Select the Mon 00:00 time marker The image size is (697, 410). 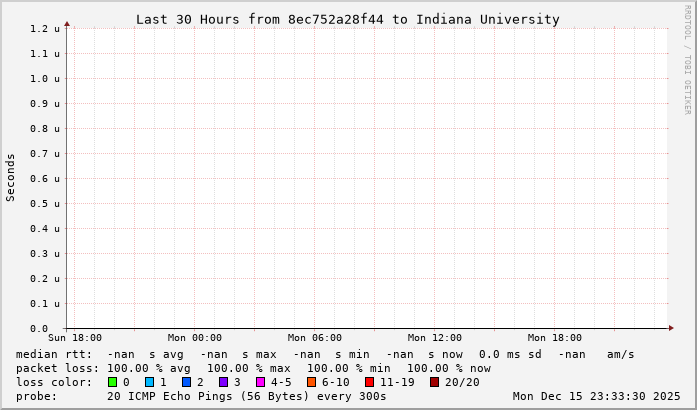point(194,338)
